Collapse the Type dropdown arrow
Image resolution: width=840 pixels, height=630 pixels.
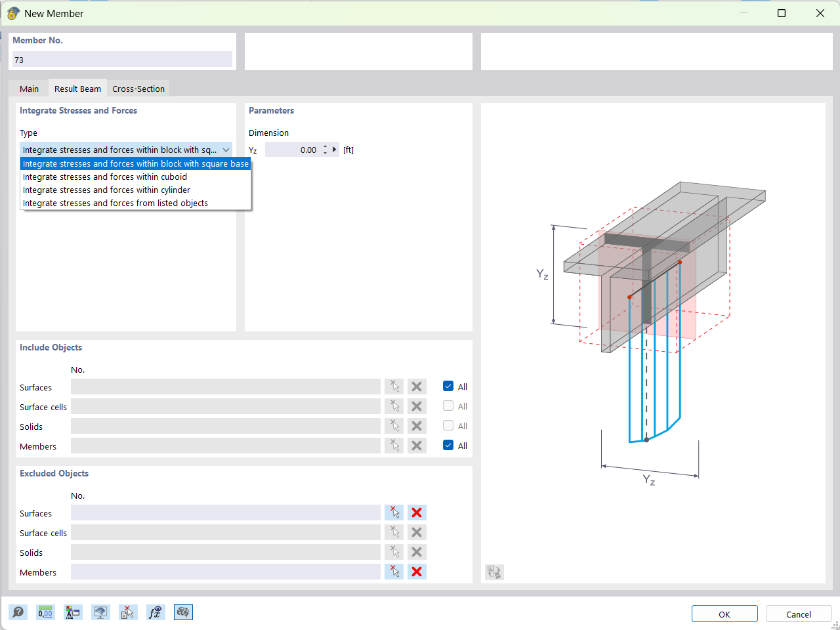(x=226, y=150)
